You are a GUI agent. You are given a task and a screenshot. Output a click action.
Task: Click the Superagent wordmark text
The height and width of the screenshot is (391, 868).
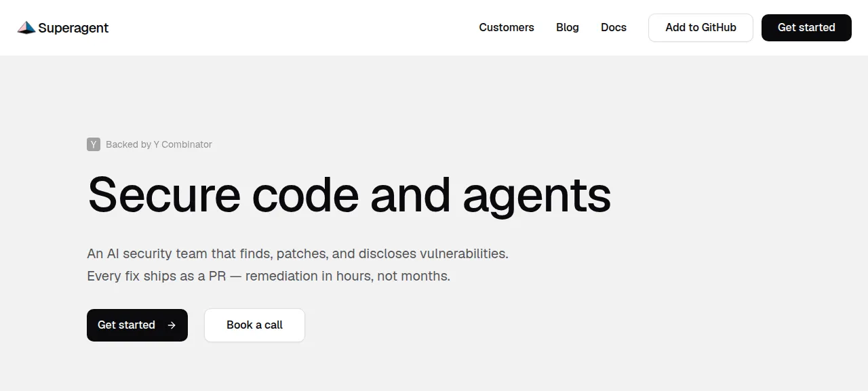coord(73,28)
